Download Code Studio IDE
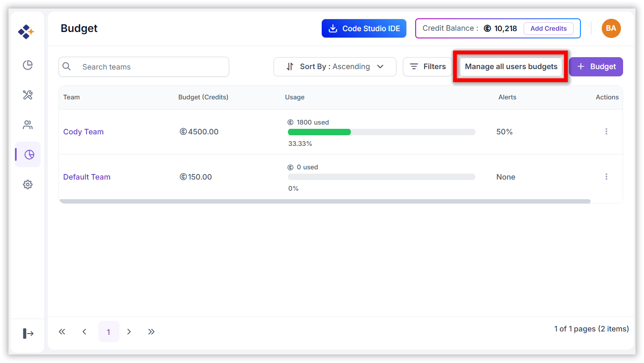The width and height of the screenshot is (644, 363). (364, 29)
